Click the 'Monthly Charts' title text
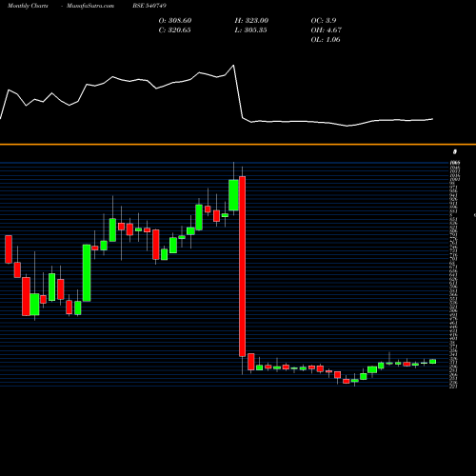 click(28, 6)
